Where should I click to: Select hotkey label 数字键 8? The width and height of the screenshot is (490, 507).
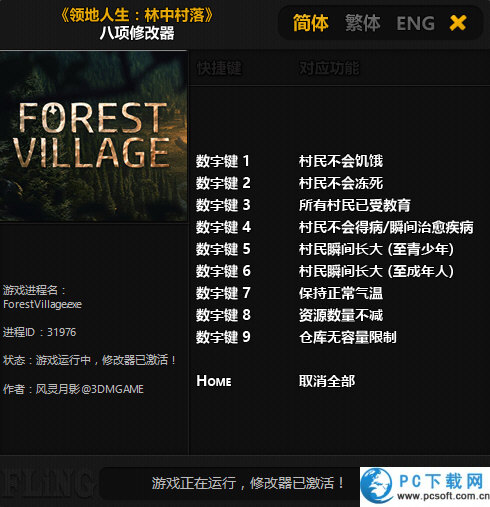(223, 315)
